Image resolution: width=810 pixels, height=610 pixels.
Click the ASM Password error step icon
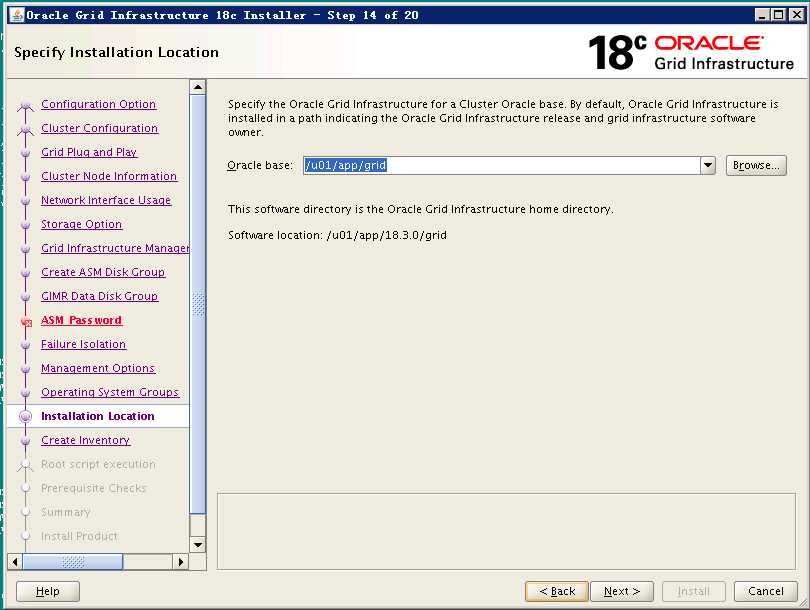pyautogui.click(x=26, y=322)
